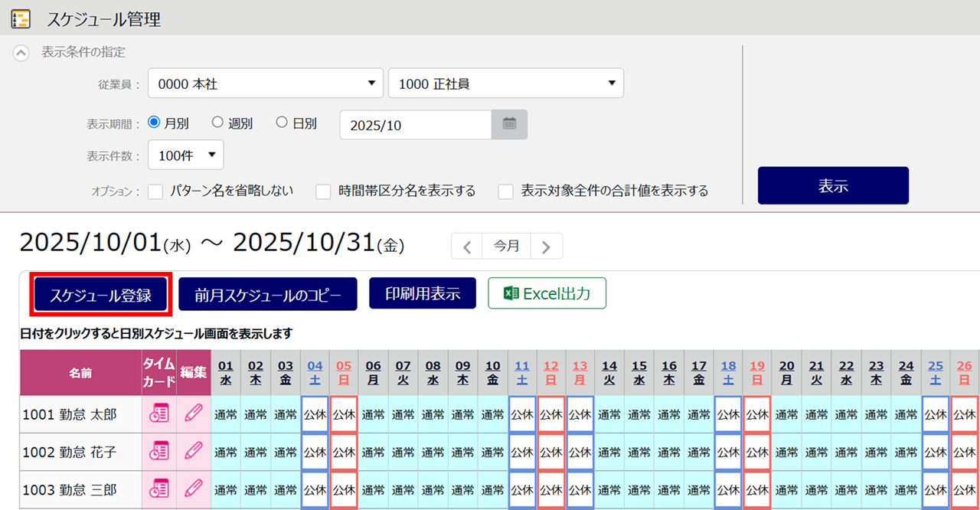Go to next month arrow
The height and width of the screenshot is (510, 980).
(x=546, y=247)
